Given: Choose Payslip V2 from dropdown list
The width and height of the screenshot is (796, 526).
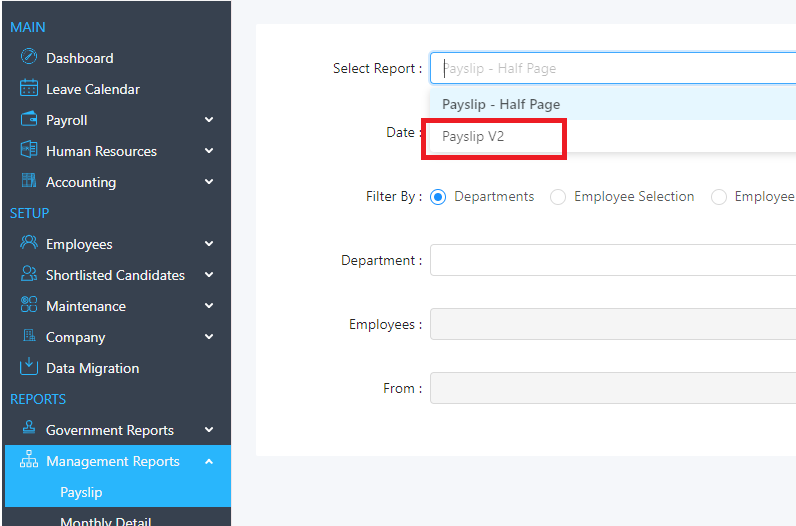Looking at the screenshot, I should coord(473,136).
